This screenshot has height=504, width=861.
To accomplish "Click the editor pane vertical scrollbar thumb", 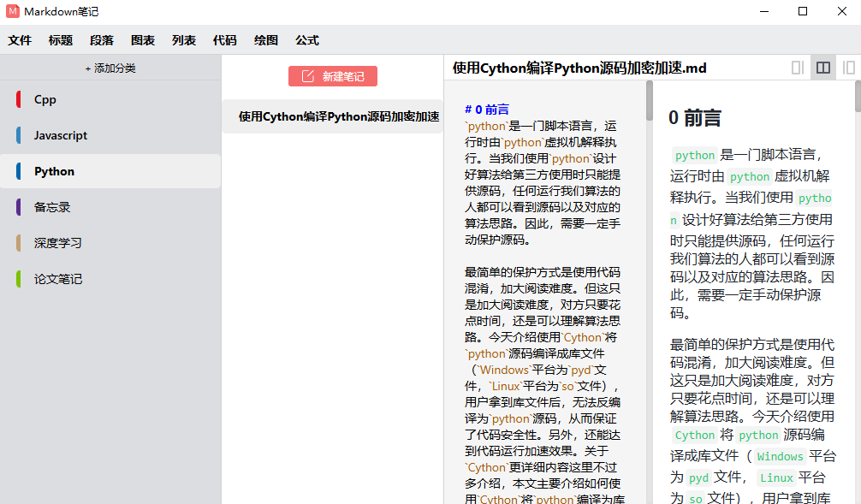I will [649, 101].
